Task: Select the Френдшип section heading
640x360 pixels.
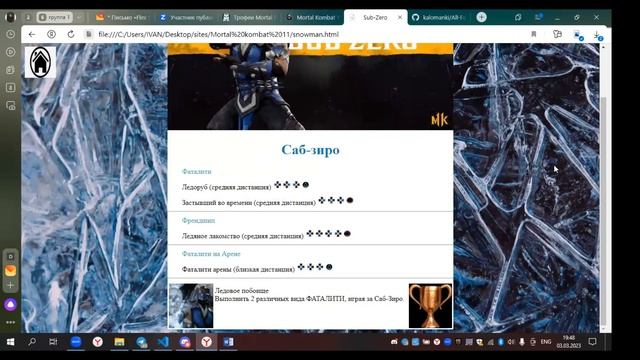Action: 198,220
